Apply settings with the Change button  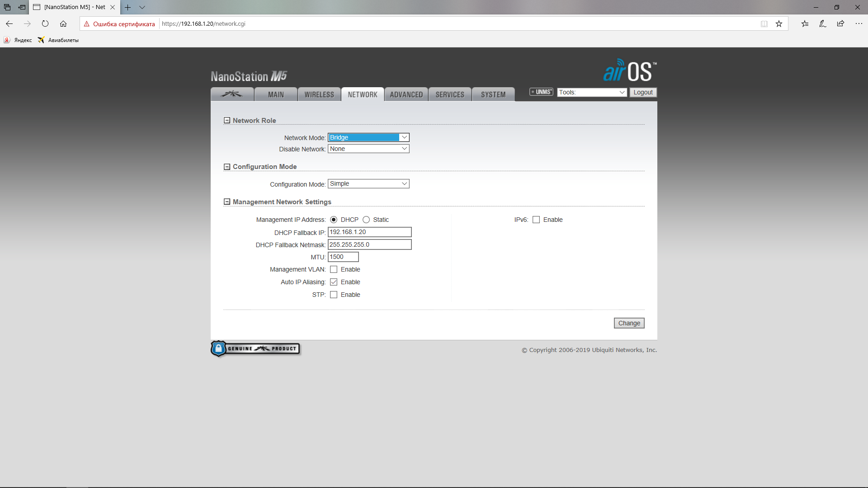629,323
